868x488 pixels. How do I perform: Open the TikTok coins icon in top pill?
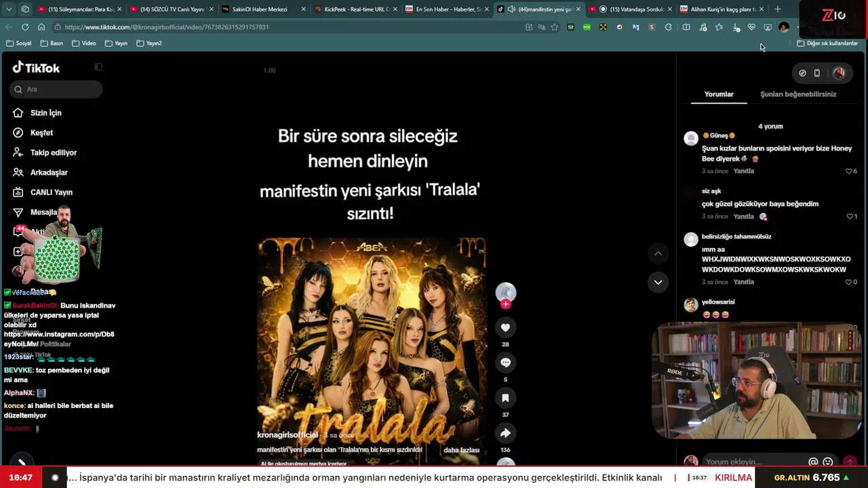(x=802, y=73)
